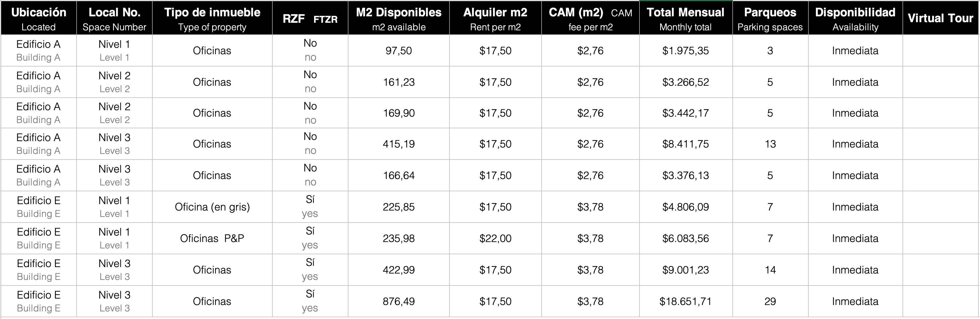
Task: Click the $18.651,71 total cell
Action: [x=686, y=301]
